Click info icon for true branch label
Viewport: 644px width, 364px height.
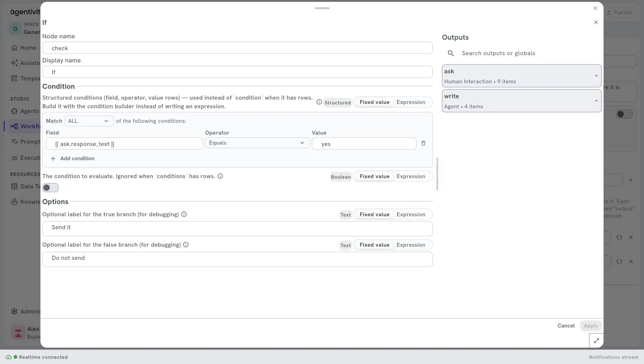(184, 214)
